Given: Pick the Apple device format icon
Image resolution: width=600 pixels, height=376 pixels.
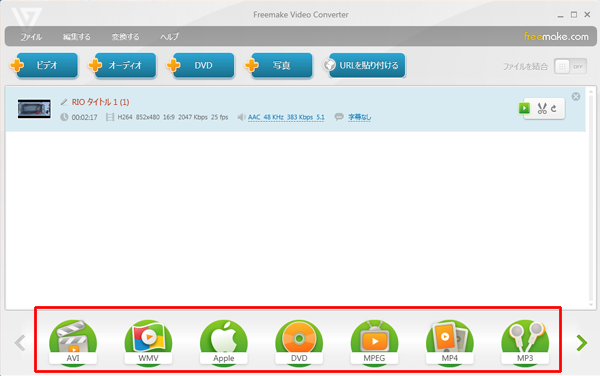Looking at the screenshot, I should 223,342.
